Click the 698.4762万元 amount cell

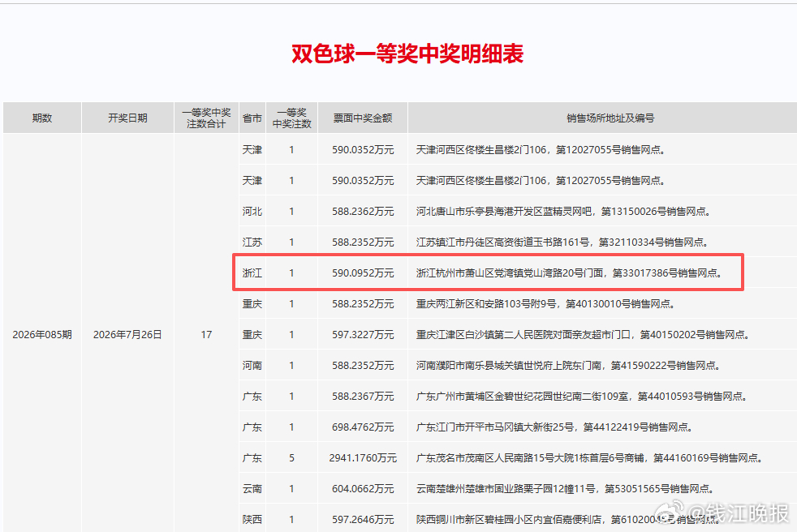363,427
